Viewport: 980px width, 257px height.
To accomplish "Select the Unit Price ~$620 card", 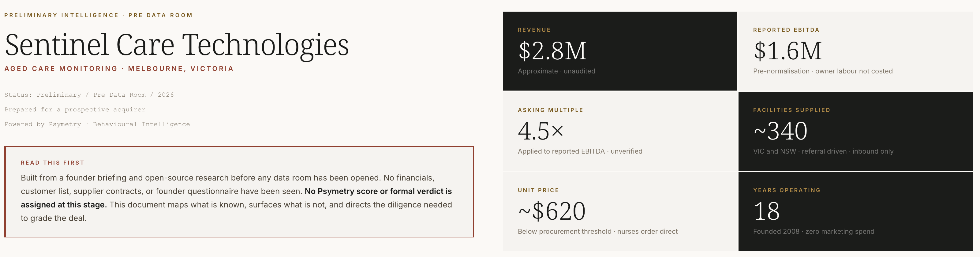I will (x=620, y=211).
